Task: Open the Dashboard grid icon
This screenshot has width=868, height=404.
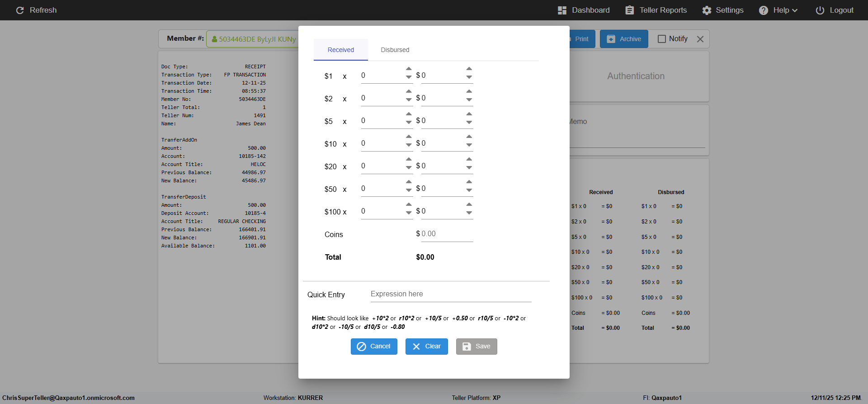Action: tap(562, 10)
